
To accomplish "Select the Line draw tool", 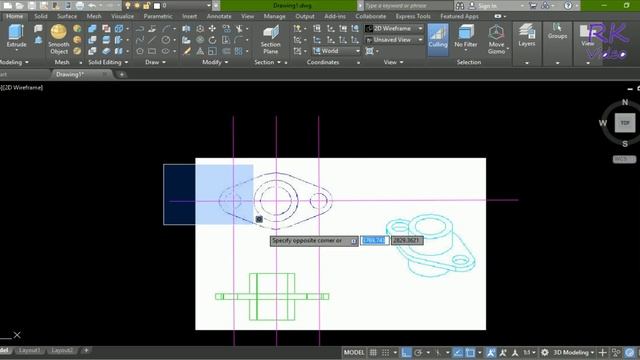I will tap(152, 40).
